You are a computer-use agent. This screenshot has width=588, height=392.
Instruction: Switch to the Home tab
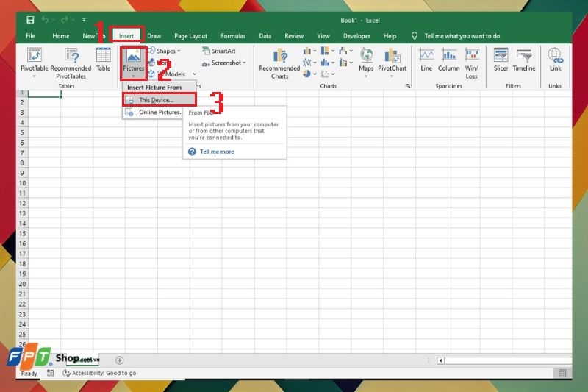click(x=61, y=35)
